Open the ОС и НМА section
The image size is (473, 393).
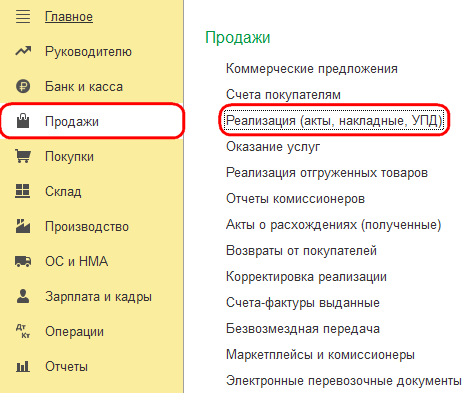click(76, 261)
